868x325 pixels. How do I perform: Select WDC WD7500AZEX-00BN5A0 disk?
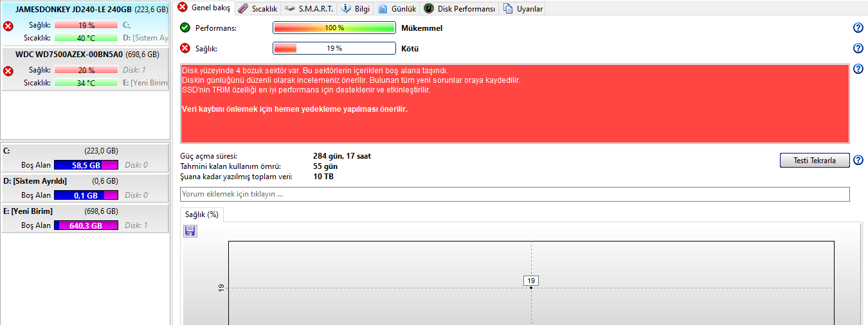click(x=86, y=68)
